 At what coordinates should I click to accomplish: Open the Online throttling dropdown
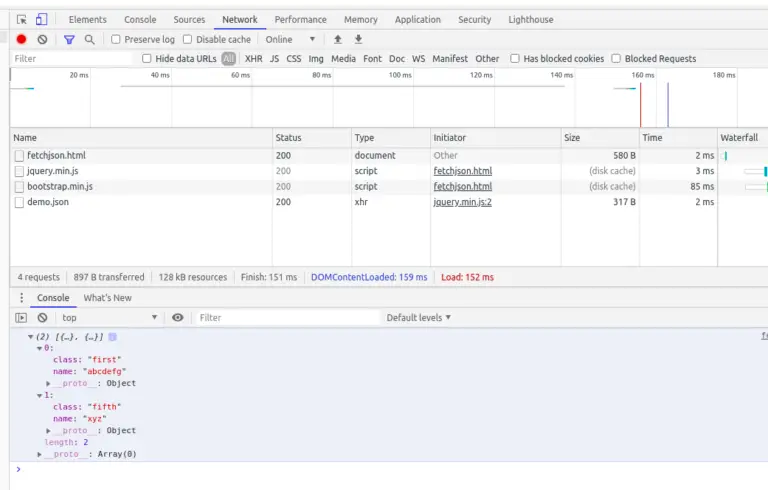(x=290, y=39)
